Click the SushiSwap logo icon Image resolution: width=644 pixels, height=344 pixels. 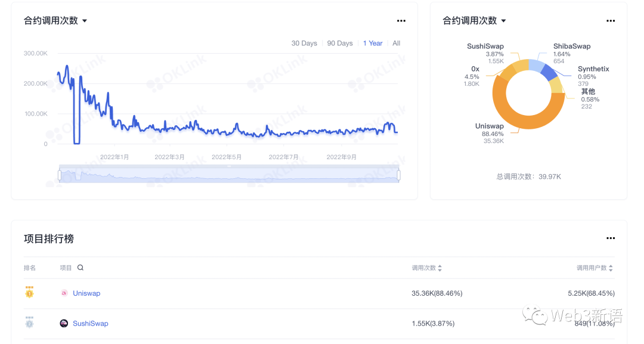click(64, 324)
